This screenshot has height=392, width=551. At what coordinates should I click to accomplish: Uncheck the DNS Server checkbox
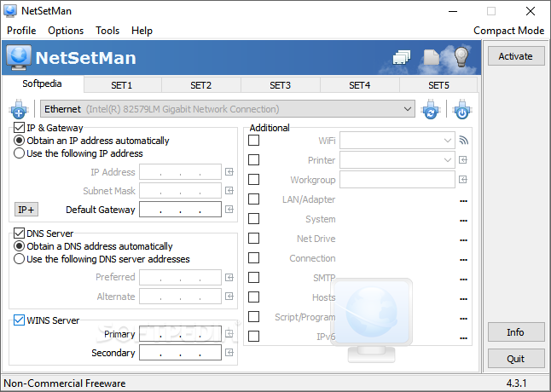click(x=19, y=233)
